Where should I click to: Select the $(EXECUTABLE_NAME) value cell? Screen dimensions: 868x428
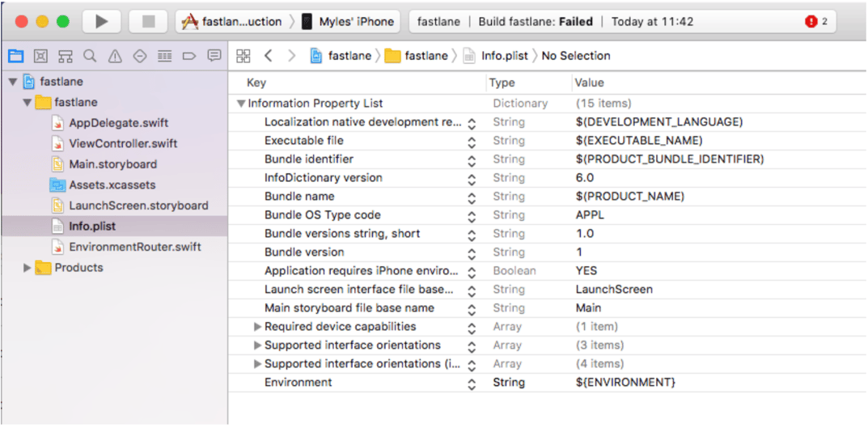[639, 141]
